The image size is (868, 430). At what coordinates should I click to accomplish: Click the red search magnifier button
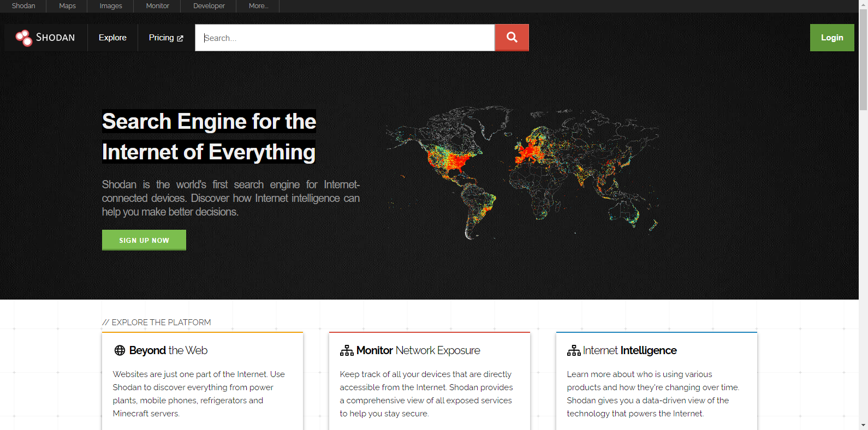point(512,38)
